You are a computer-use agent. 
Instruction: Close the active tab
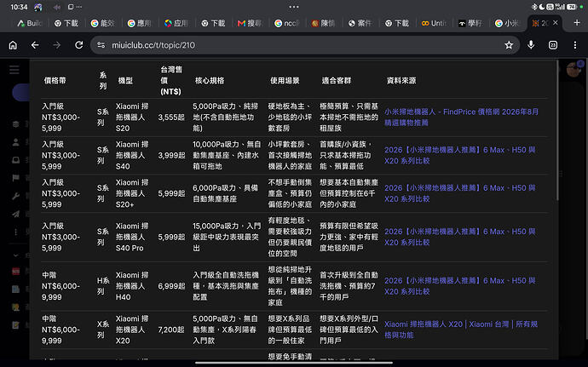[556, 23]
